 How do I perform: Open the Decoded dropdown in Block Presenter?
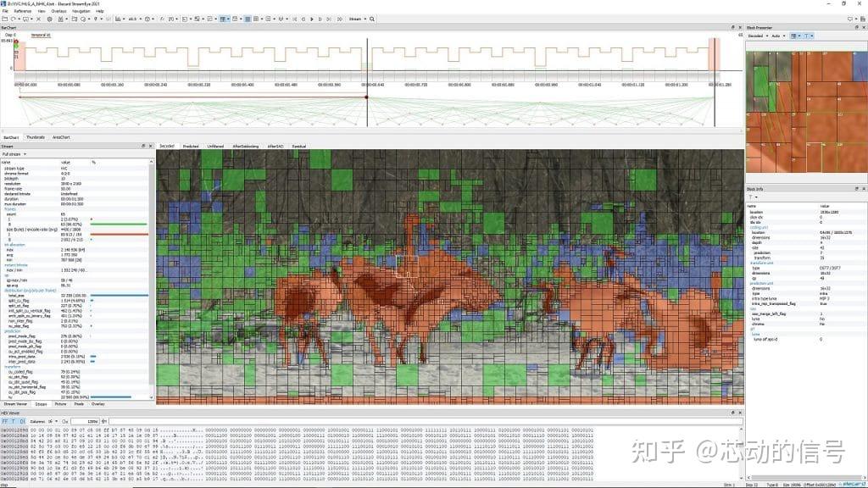[x=758, y=36]
